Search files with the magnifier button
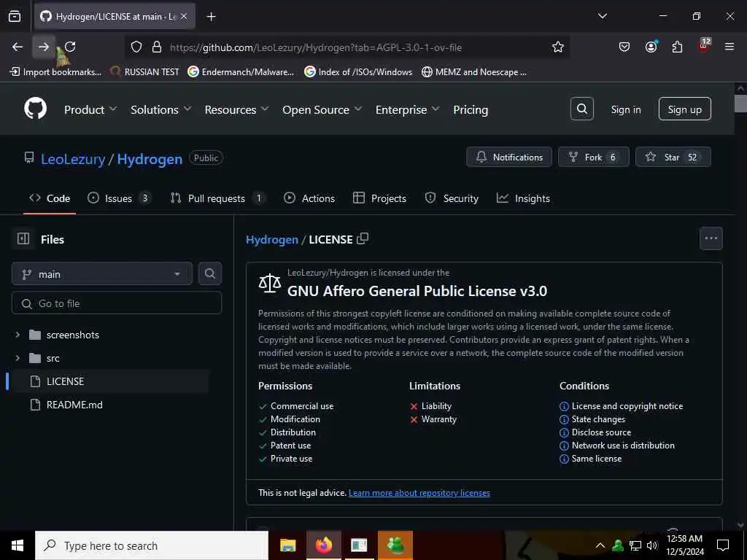747x560 pixels. (209, 273)
